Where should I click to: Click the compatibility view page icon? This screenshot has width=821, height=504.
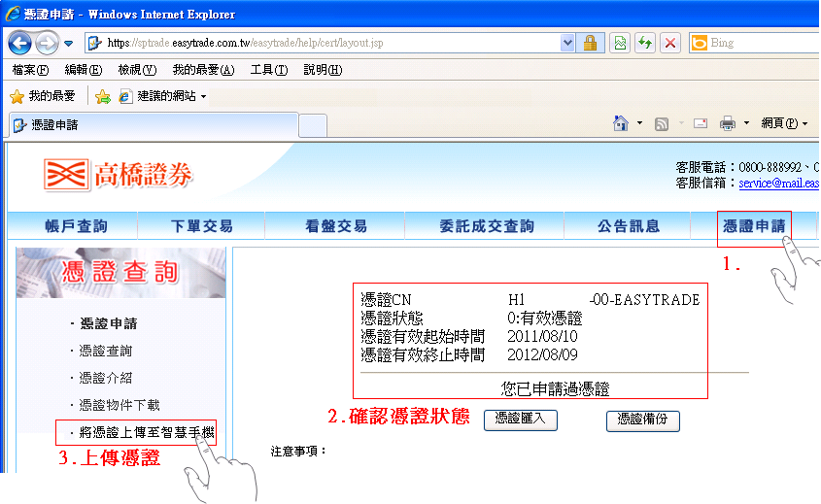click(x=620, y=43)
